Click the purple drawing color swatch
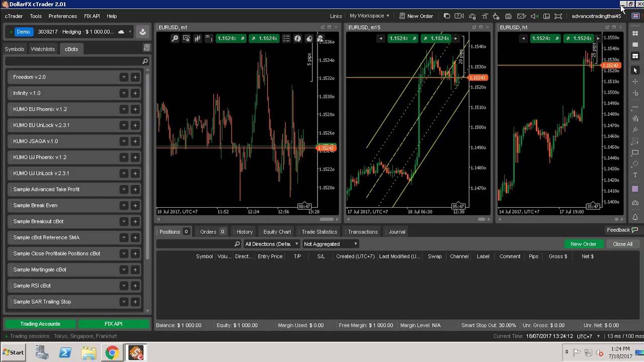Viewport: 644px width, 362px height. click(635, 189)
